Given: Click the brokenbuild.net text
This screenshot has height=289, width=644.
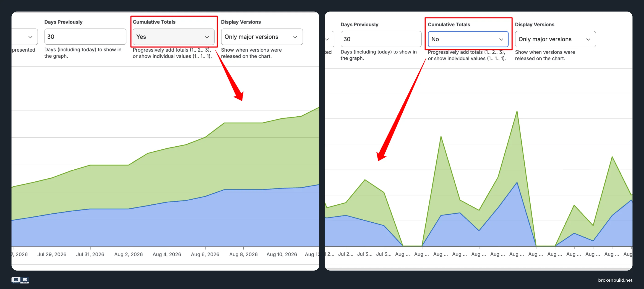Looking at the screenshot, I should (x=615, y=280).
